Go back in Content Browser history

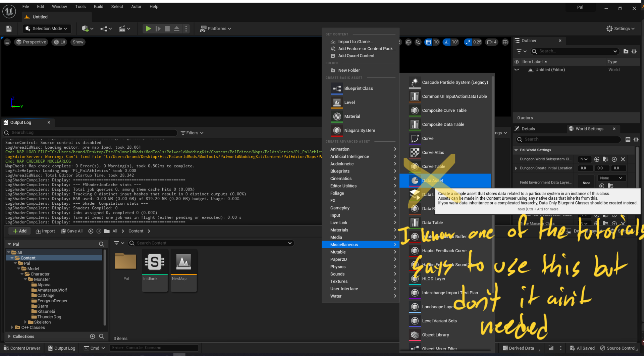pos(91,231)
